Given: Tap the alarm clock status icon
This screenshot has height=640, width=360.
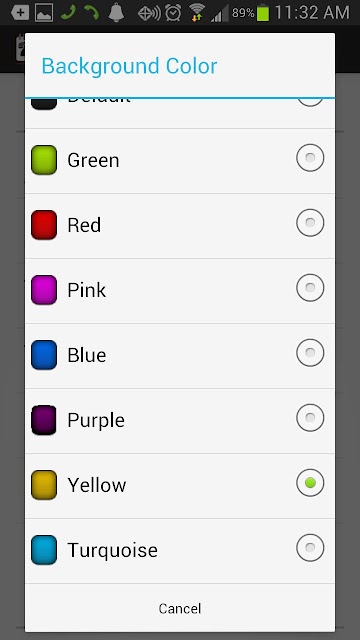Looking at the screenshot, I should tap(173, 13).
